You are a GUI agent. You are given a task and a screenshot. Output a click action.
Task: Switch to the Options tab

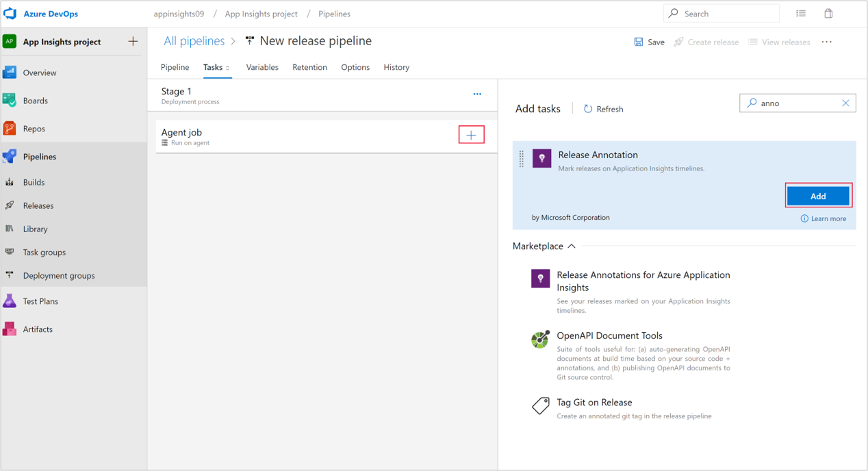(355, 67)
